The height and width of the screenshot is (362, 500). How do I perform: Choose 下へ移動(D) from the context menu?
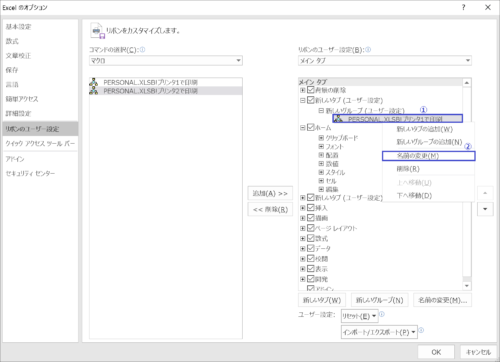click(428, 196)
